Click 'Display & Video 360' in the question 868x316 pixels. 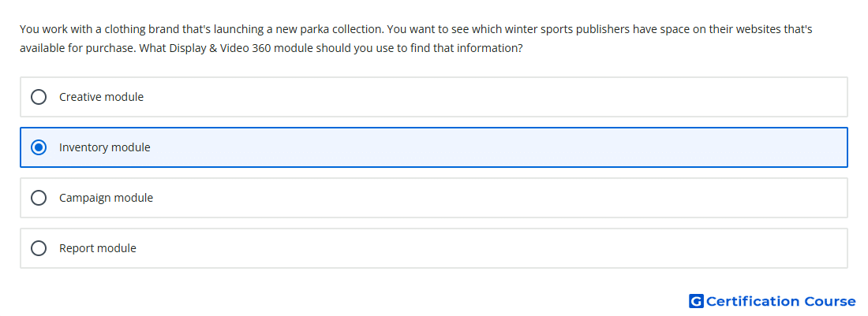220,48
